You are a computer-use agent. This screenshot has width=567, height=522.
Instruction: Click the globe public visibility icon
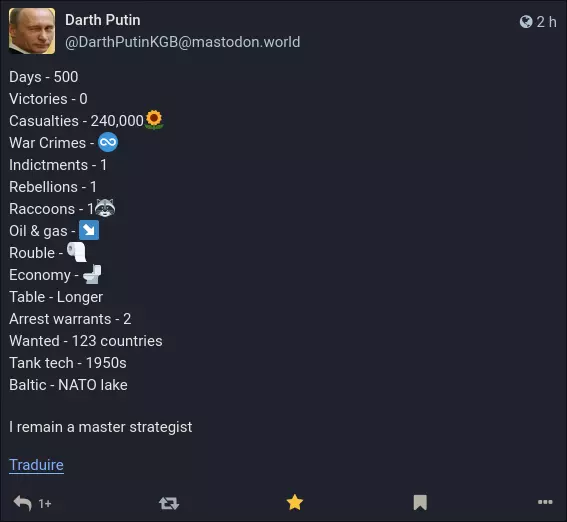pyautogui.click(x=526, y=22)
